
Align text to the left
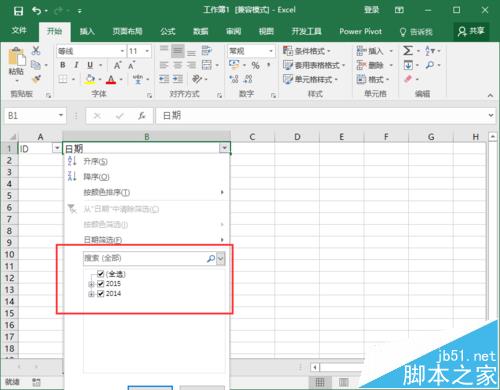click(x=164, y=65)
